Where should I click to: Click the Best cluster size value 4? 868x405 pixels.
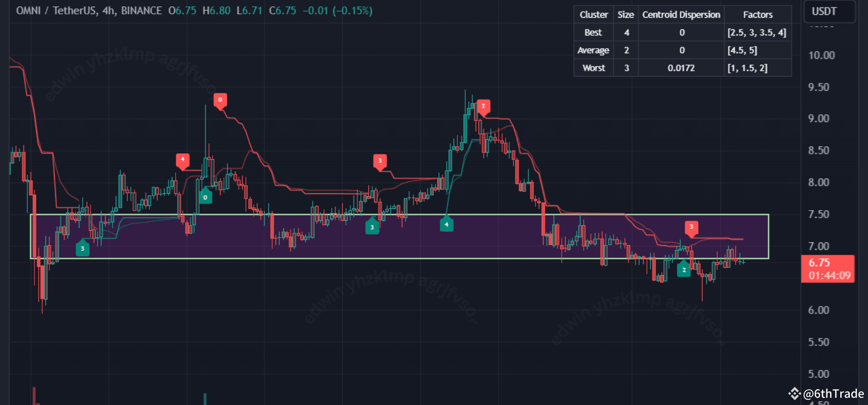point(626,33)
